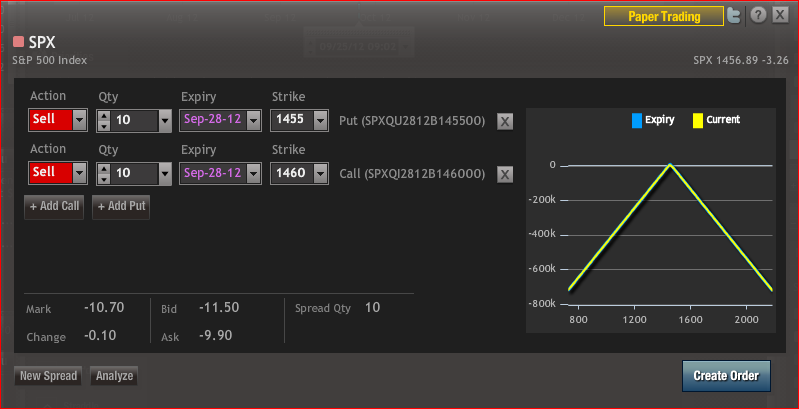
Task: Increase quantity on the Put leg
Action: [104, 116]
